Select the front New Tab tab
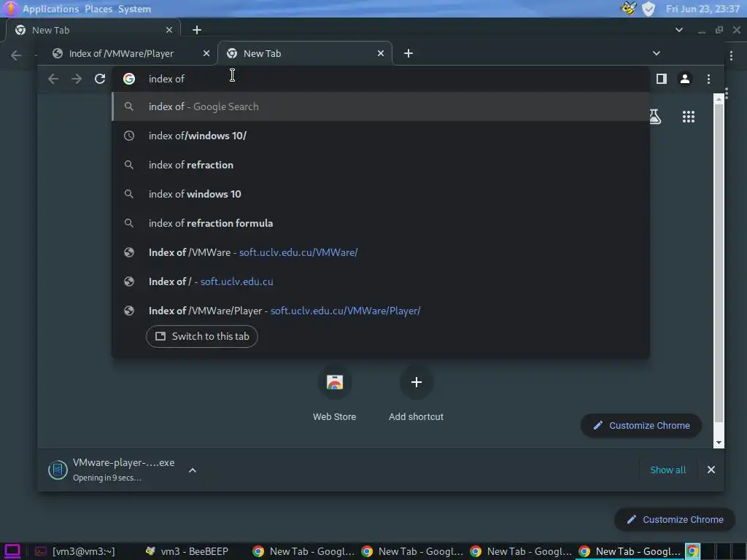This screenshot has width=747, height=560. (x=305, y=53)
